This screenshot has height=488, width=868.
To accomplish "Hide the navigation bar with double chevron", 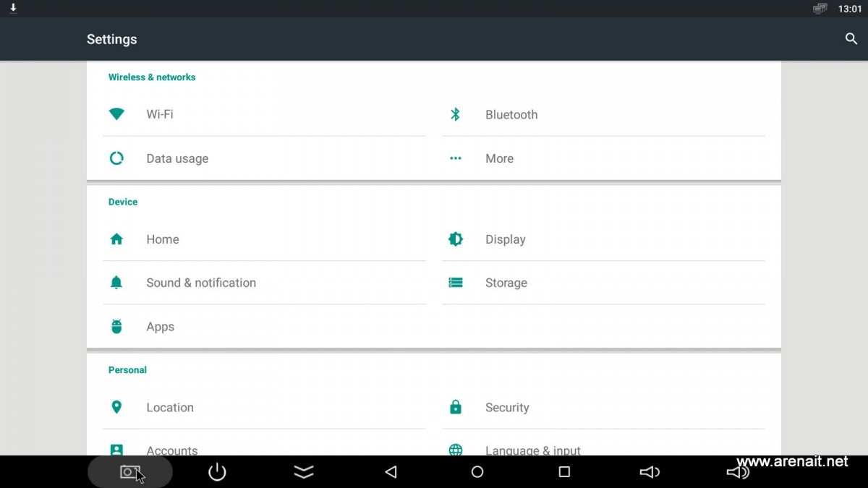I will (304, 472).
